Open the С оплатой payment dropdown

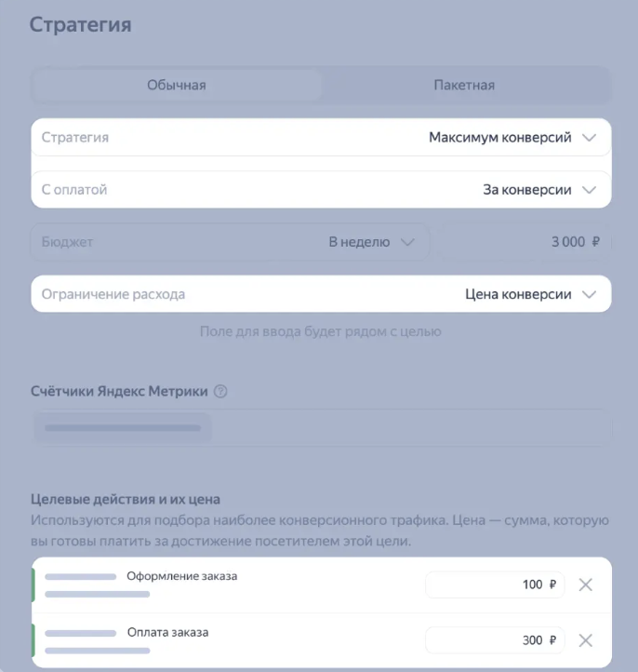321,190
